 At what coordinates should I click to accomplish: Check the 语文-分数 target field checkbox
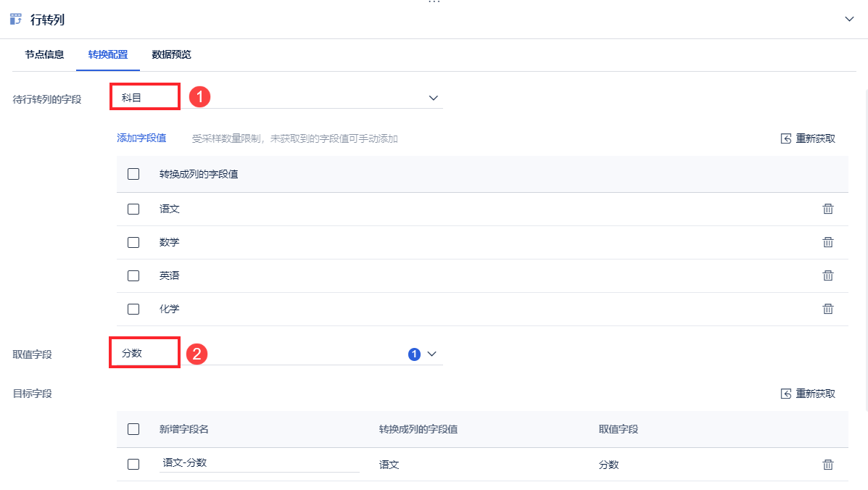[x=133, y=464]
